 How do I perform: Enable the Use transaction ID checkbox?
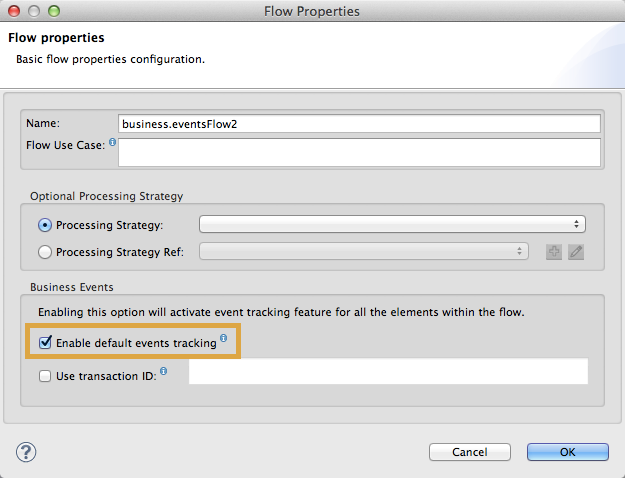point(45,376)
